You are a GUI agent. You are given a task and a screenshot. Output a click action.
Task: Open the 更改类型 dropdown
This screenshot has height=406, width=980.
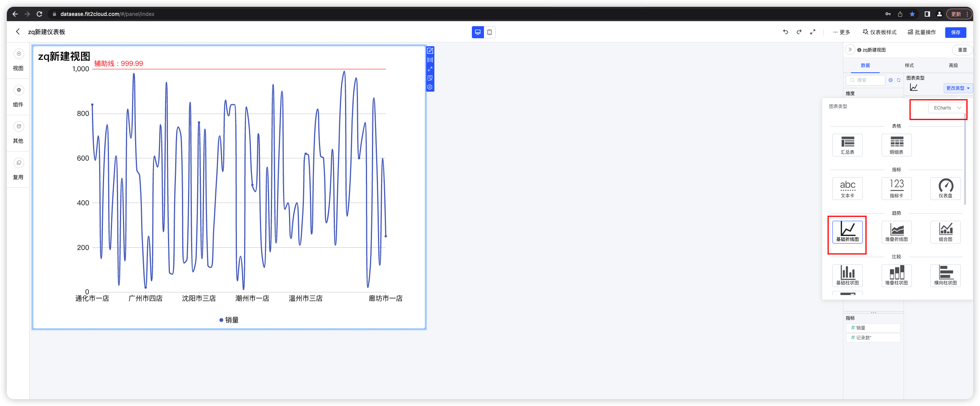tap(957, 88)
